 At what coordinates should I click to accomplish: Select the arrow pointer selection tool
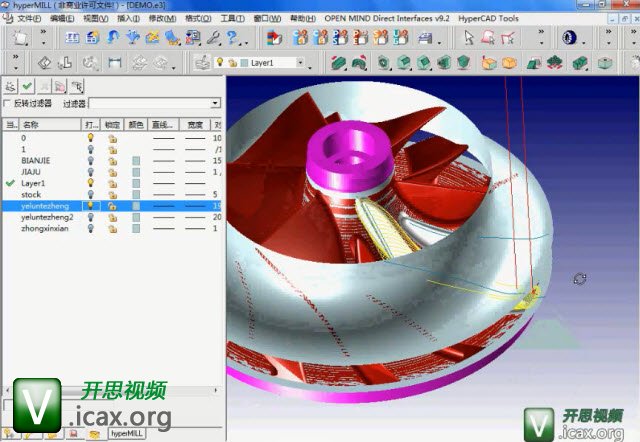coord(469,38)
